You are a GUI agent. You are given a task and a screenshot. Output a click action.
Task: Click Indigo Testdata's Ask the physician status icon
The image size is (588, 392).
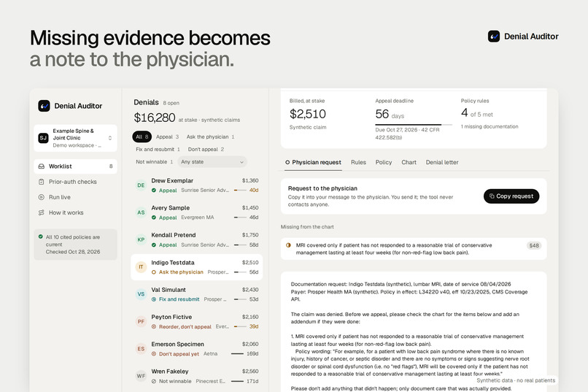click(x=154, y=272)
